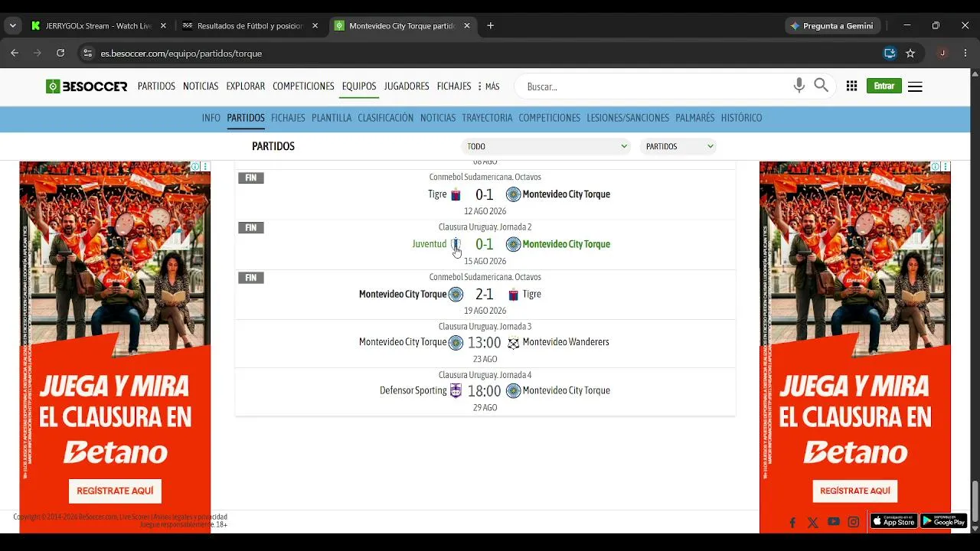Open JUGADORES in the top navigation
Screen dimensions: 980x551
(407, 86)
